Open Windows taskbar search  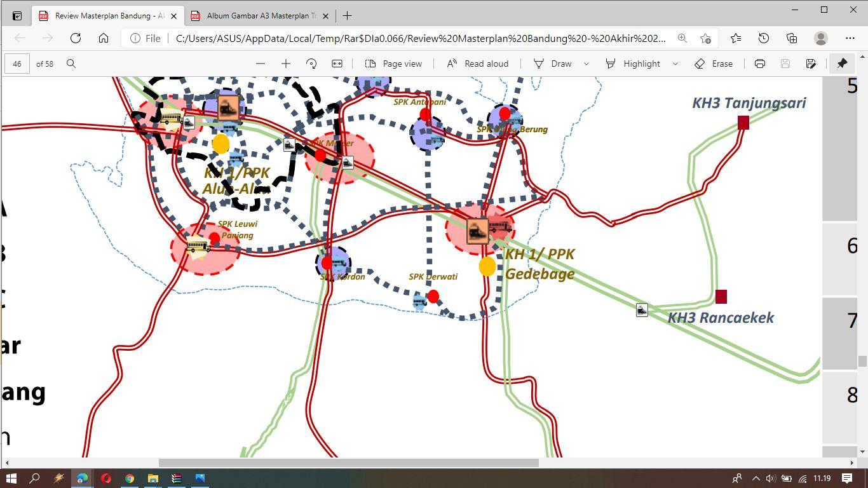pyautogui.click(x=35, y=478)
